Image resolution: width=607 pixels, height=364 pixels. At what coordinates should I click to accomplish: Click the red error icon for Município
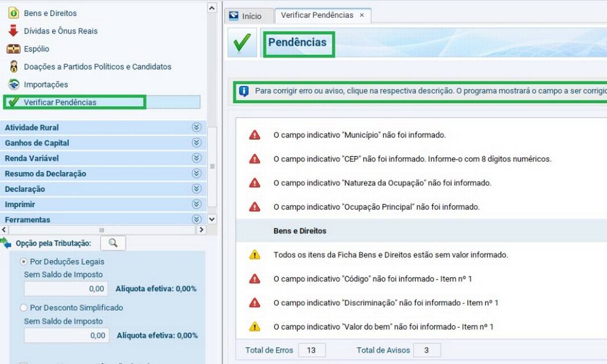click(x=254, y=135)
